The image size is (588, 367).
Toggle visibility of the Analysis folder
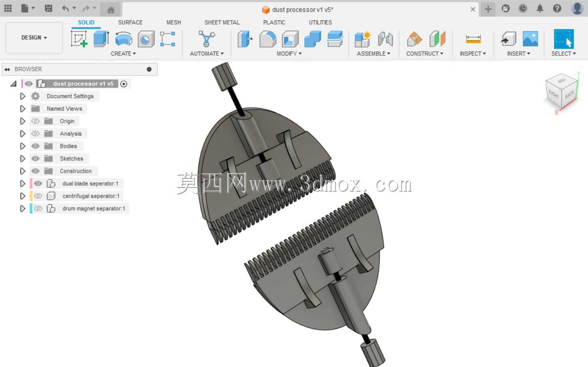[x=36, y=134]
